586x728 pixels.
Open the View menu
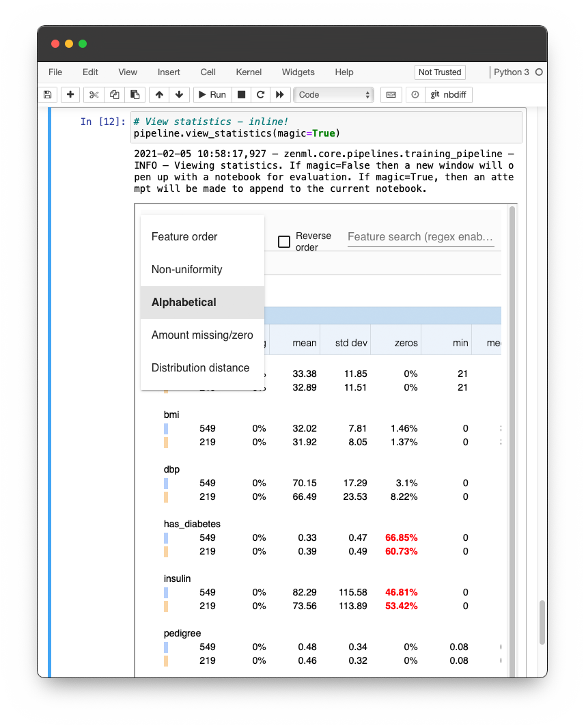tap(128, 72)
